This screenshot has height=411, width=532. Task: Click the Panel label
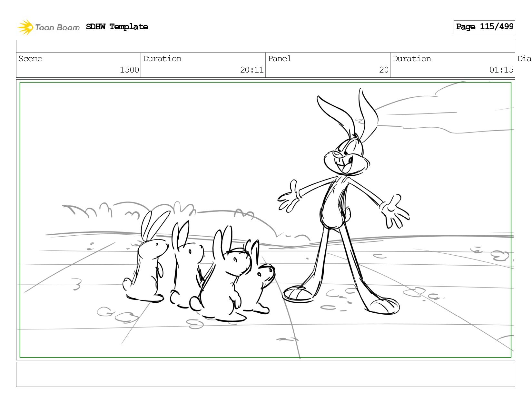point(280,59)
